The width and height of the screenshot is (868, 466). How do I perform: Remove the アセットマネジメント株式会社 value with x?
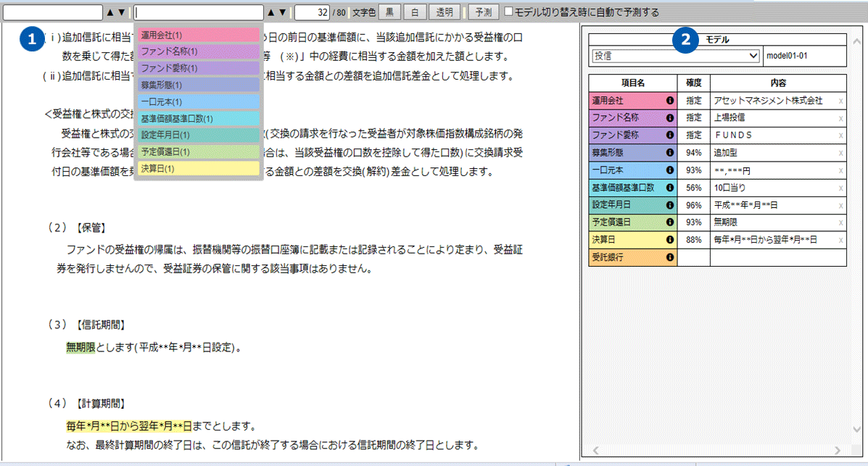(841, 101)
